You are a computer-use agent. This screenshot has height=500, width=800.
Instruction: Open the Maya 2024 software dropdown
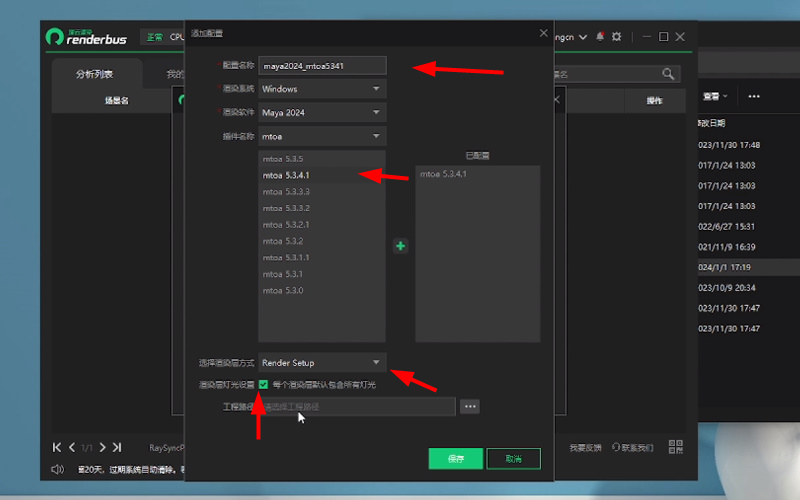(x=322, y=112)
